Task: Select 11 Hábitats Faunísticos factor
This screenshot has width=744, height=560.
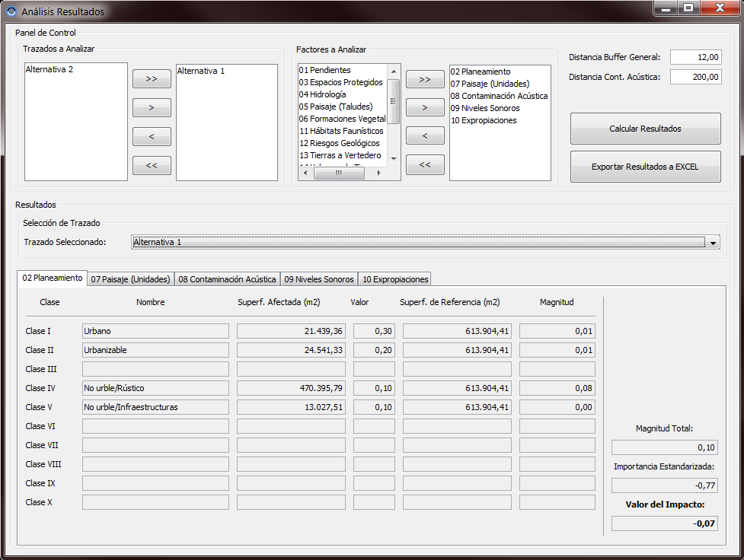Action: click(x=341, y=131)
